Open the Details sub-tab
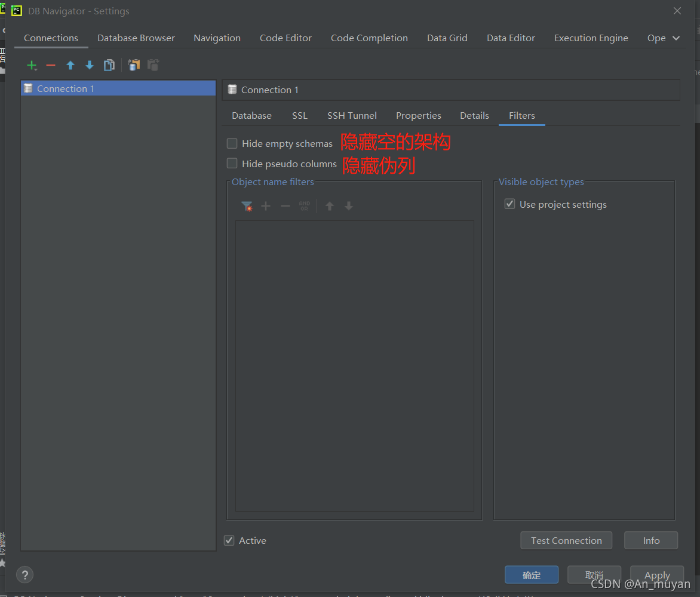This screenshot has height=597, width=700. [x=475, y=116]
